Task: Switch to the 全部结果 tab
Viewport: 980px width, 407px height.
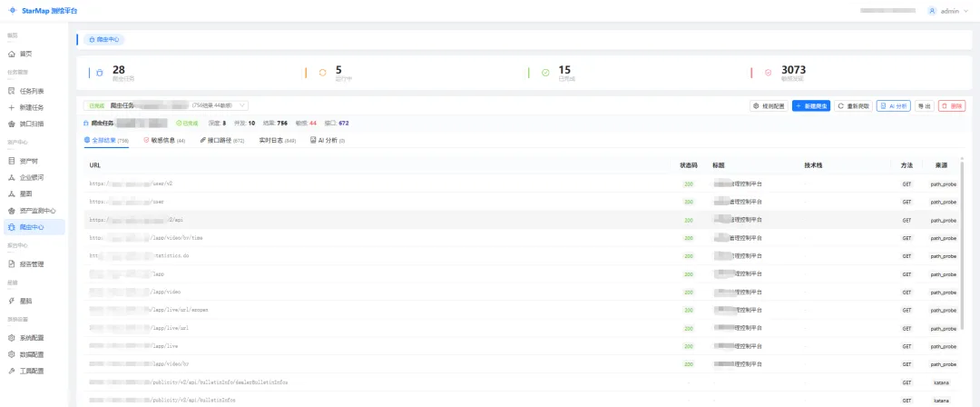Action: click(106, 140)
